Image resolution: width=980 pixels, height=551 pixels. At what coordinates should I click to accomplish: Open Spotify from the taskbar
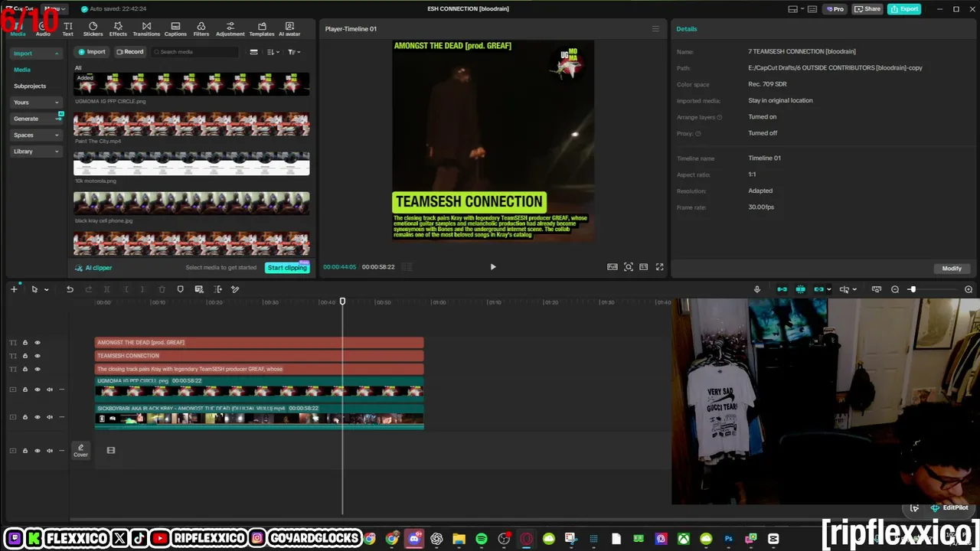pos(482,539)
